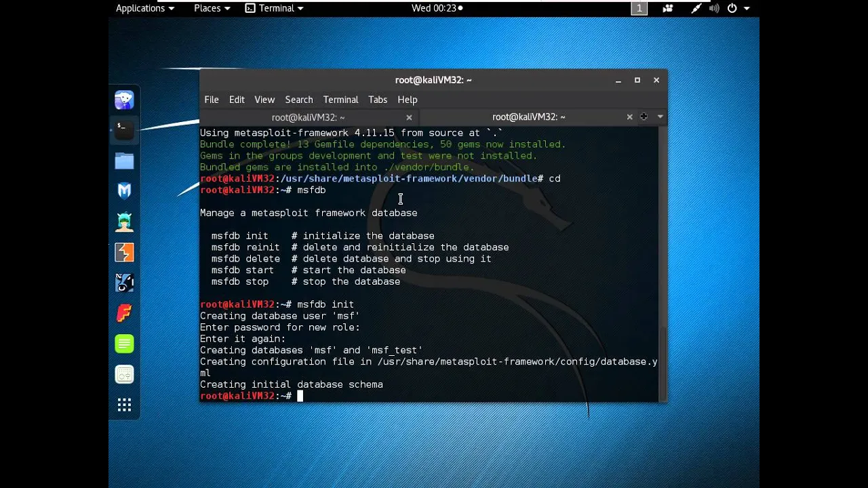Open the terminal tab list dropdown arrow

[x=660, y=117]
